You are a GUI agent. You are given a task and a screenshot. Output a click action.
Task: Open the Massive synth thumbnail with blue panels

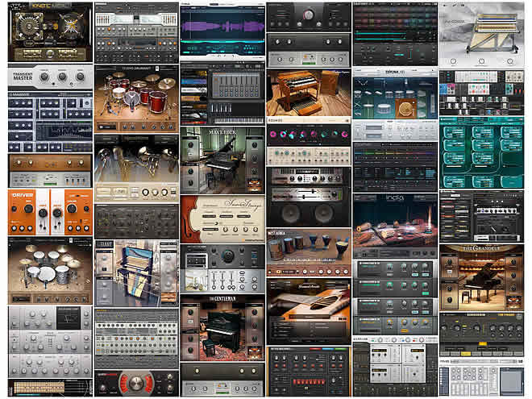pos(50,123)
